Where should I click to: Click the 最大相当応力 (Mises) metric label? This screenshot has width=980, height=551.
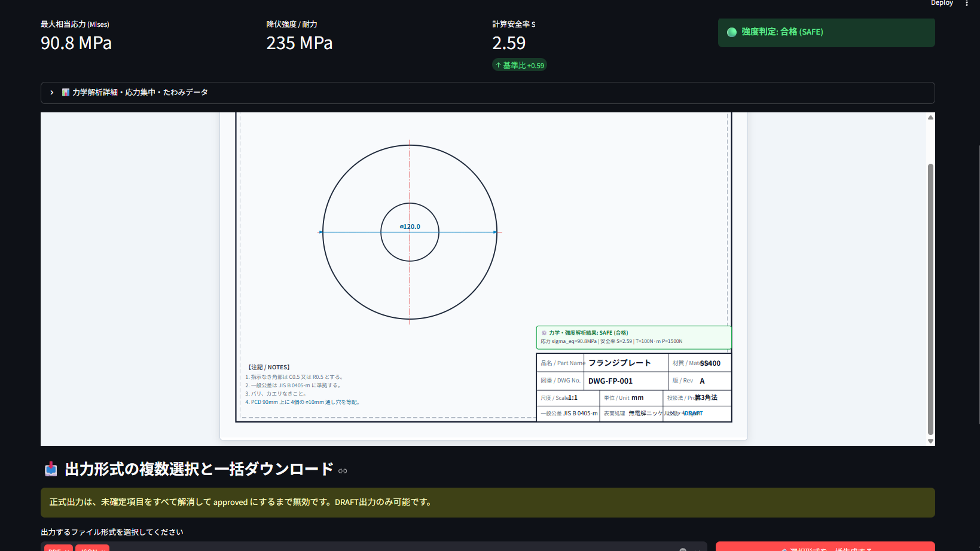click(x=75, y=25)
